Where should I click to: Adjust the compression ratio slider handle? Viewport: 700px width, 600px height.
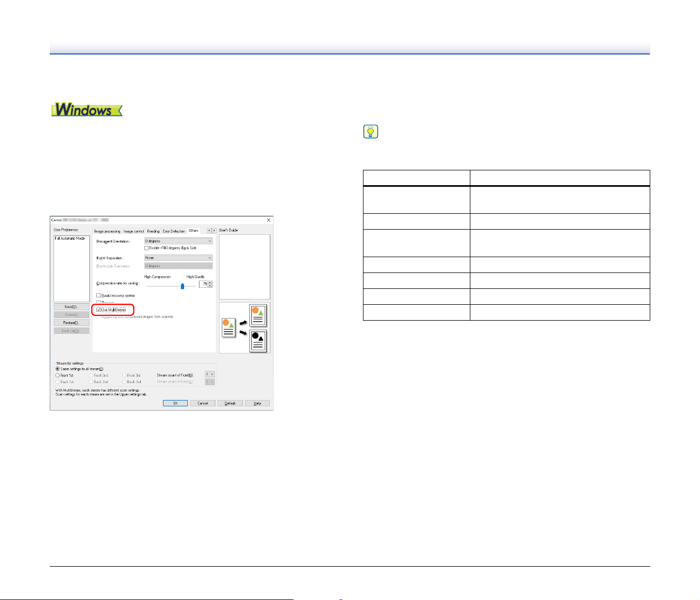pos(183,286)
